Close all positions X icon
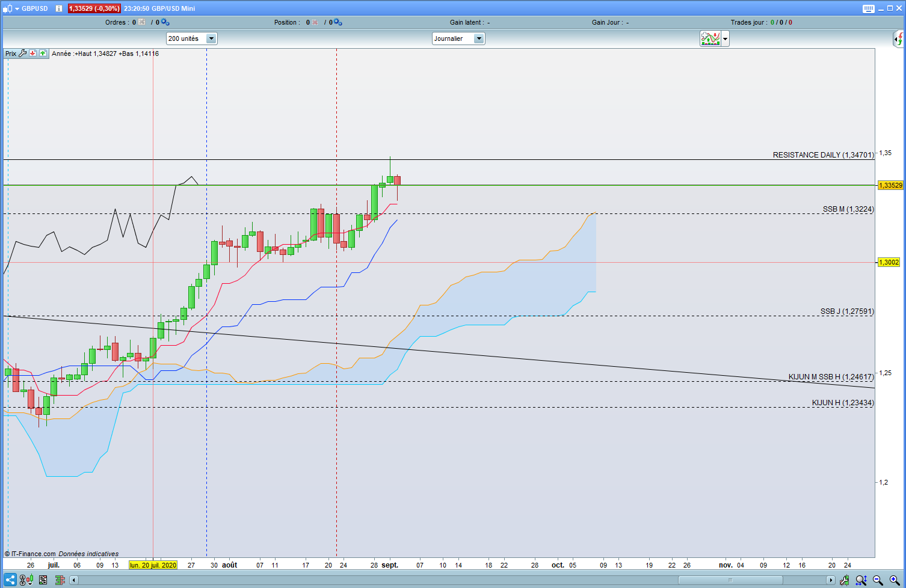906x588 pixels. [315, 22]
